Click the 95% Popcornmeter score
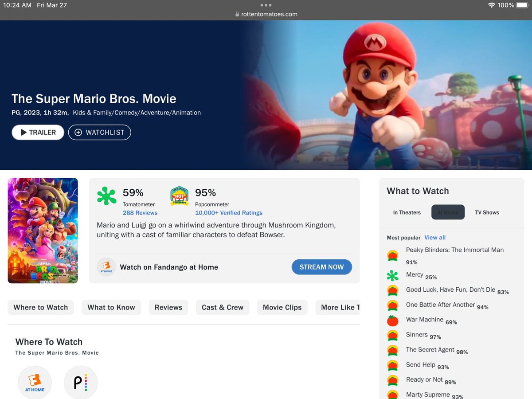 coord(205,193)
